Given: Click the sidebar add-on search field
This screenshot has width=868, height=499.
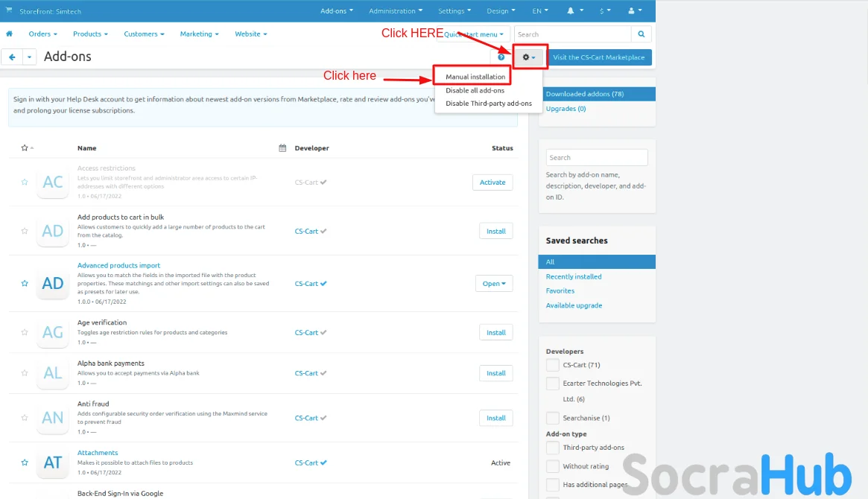Looking at the screenshot, I should pos(597,158).
